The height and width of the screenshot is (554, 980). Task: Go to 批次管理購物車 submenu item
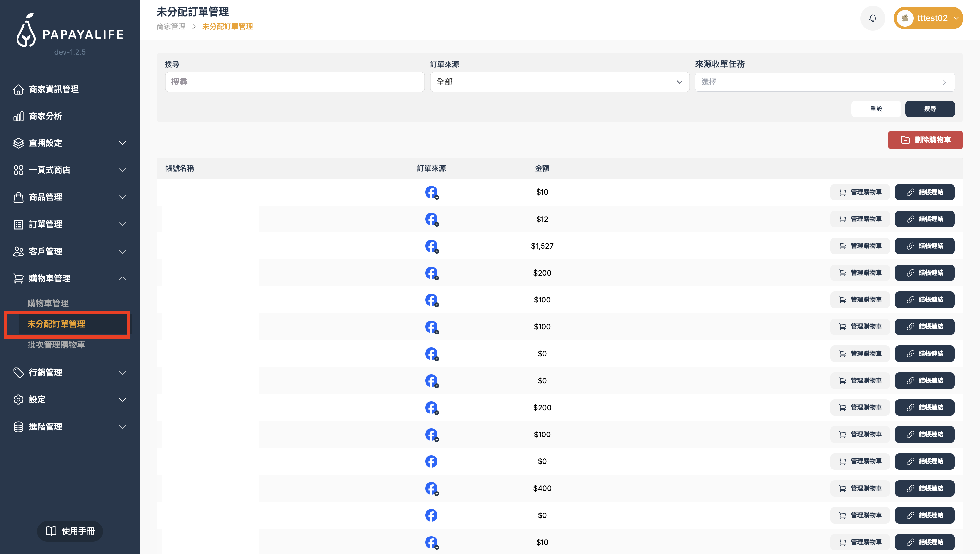point(56,345)
